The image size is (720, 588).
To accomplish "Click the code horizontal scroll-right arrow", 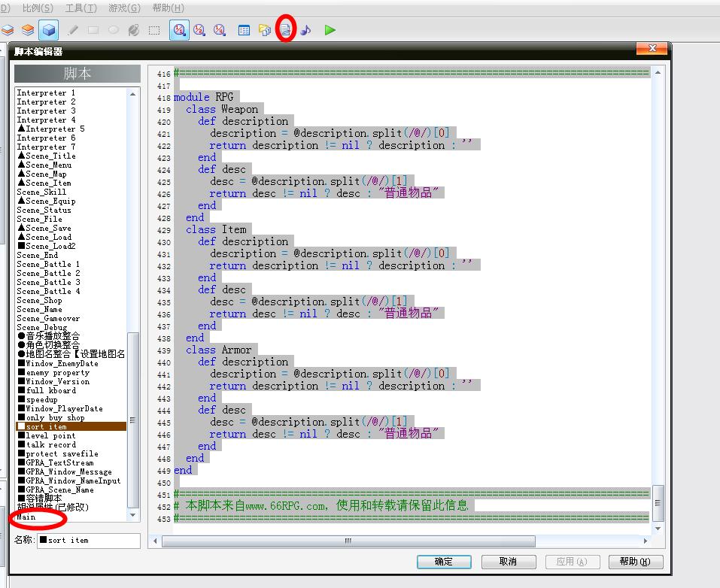I will pyautogui.click(x=646, y=541).
